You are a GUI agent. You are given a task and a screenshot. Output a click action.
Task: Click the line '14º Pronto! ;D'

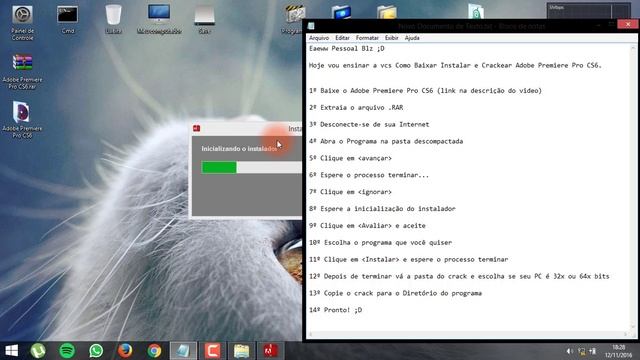336,310
